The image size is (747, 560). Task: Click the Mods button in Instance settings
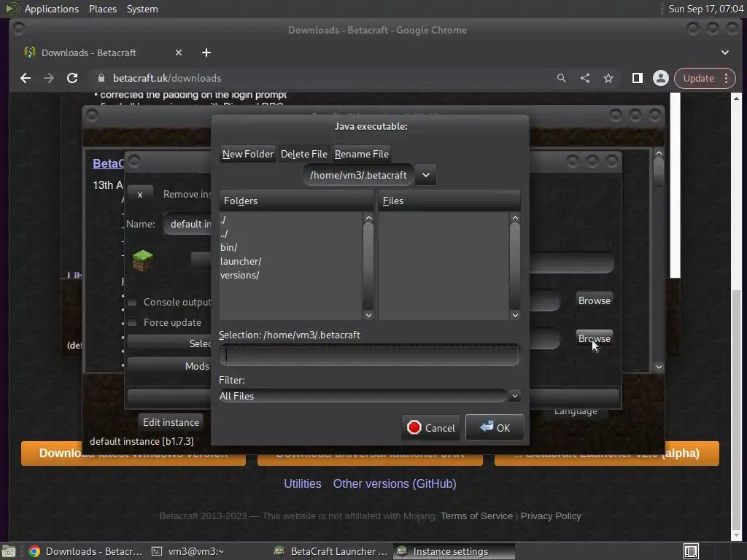click(169, 366)
